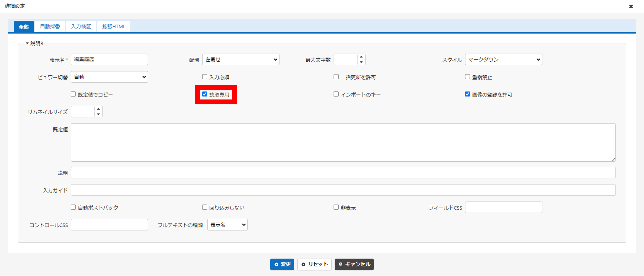Image resolution: width=644 pixels, height=276 pixels.
Task: Enable 既定値でコピー checkbox
Action: pyautogui.click(x=73, y=94)
